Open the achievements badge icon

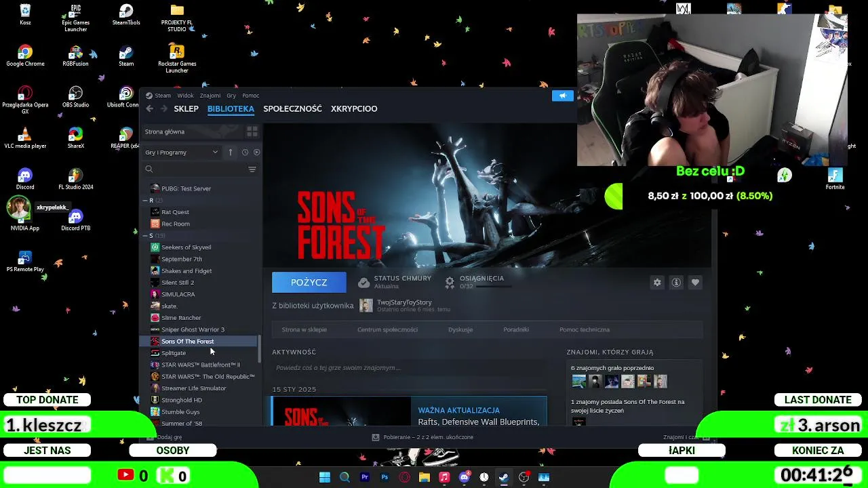click(x=450, y=282)
